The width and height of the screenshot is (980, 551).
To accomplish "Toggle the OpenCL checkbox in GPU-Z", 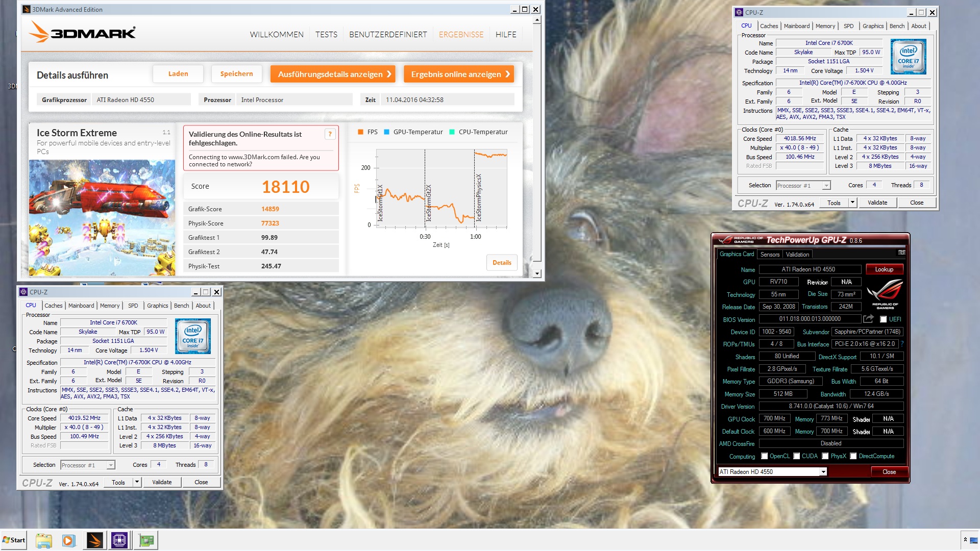I will [764, 456].
